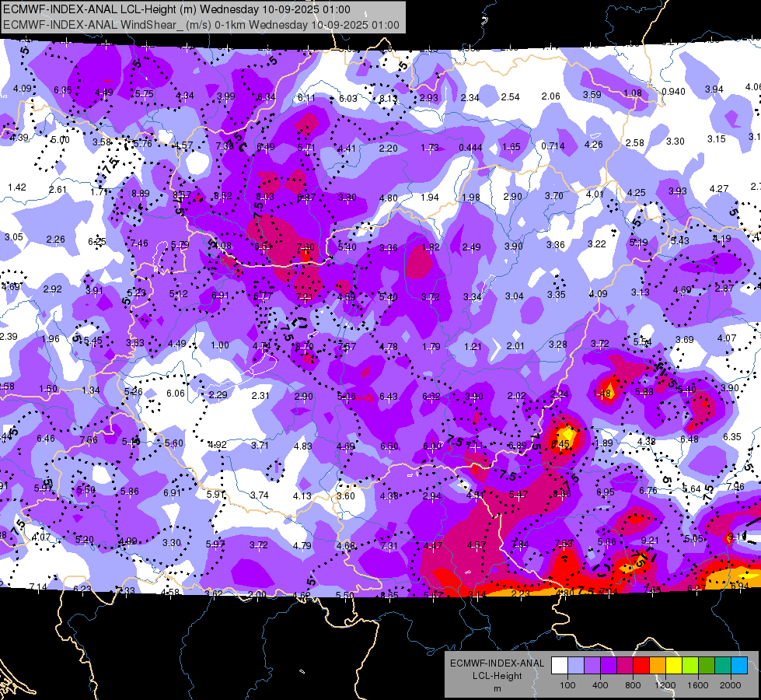Click the grid value '8.66'
The image size is (761, 700).
561,494
